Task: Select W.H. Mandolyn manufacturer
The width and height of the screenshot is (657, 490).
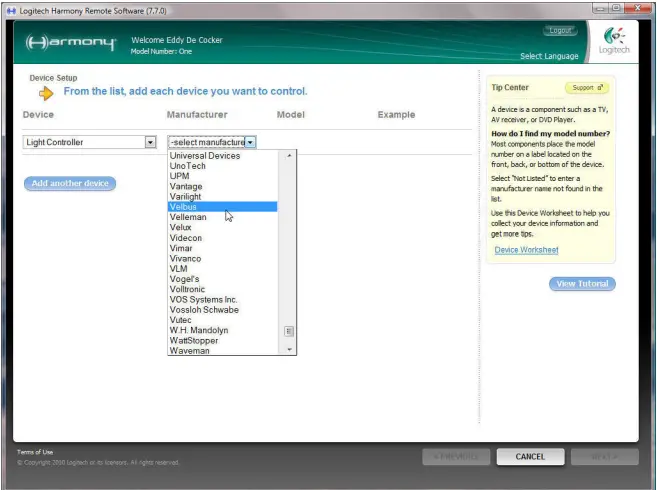Action: tap(222, 330)
